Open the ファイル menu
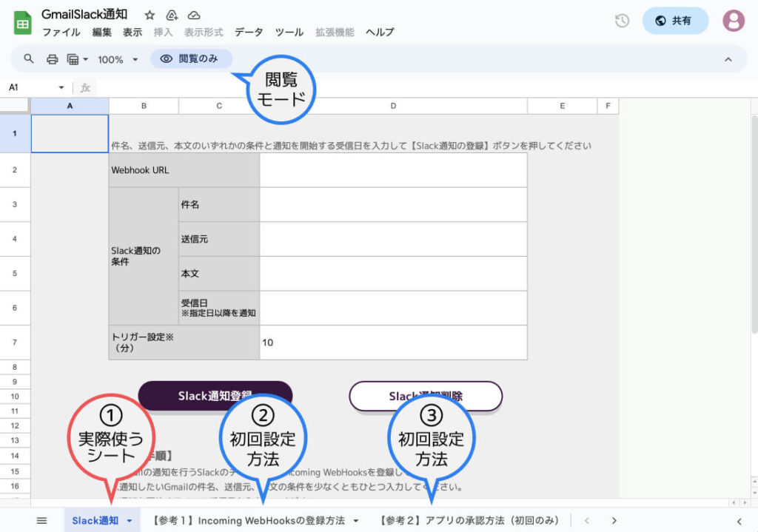 click(x=61, y=33)
